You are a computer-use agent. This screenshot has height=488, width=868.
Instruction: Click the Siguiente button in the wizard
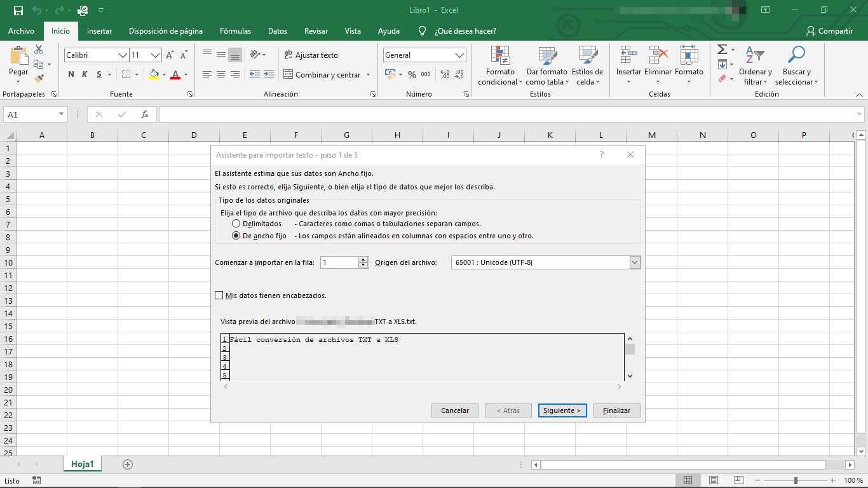pyautogui.click(x=562, y=410)
